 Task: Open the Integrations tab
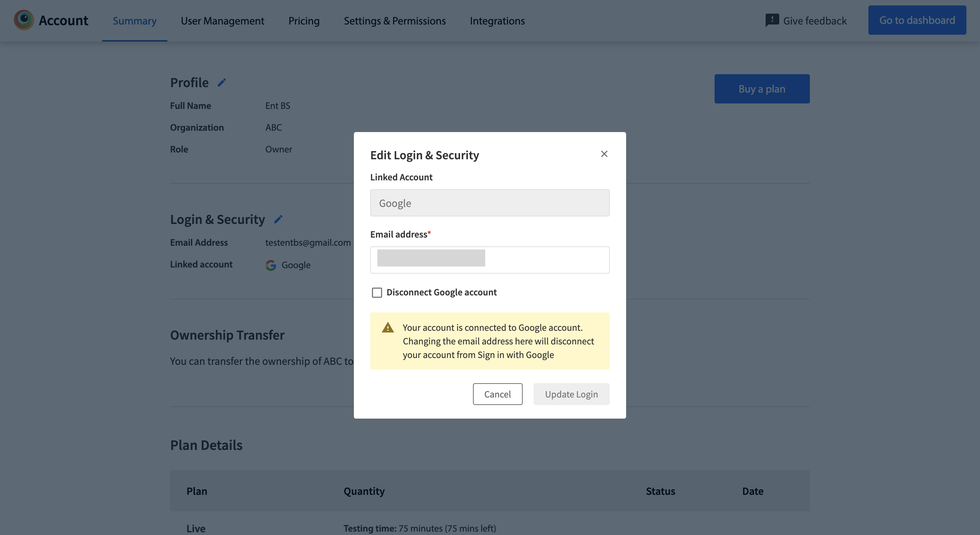pyautogui.click(x=497, y=21)
